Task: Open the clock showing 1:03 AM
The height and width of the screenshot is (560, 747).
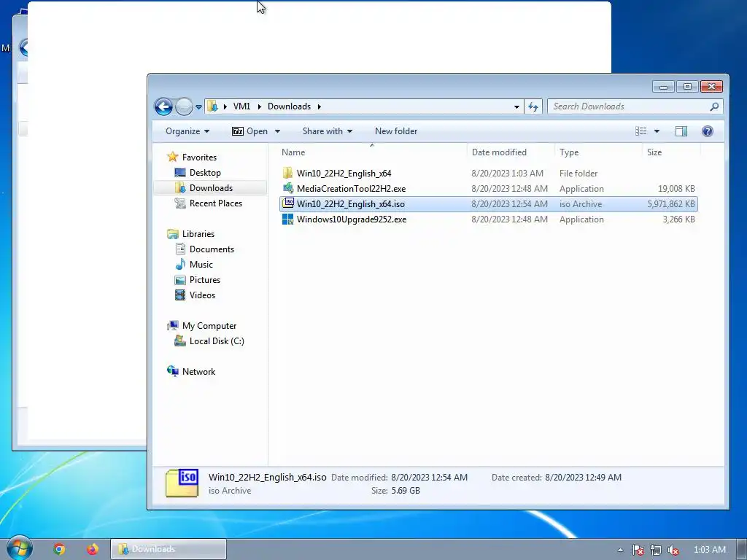Action: 709,550
